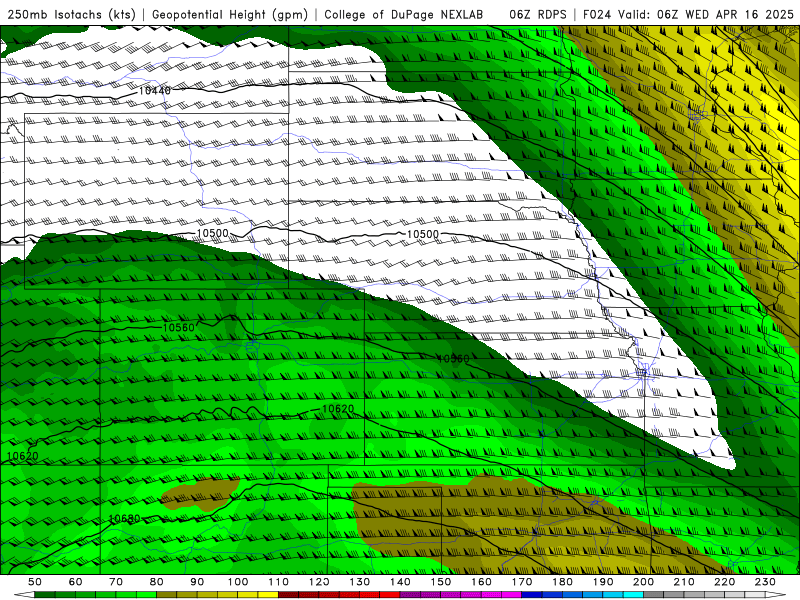800x600 pixels.
Task: Pick the brightest yellow swatch beside dark red
Action: tap(268, 595)
